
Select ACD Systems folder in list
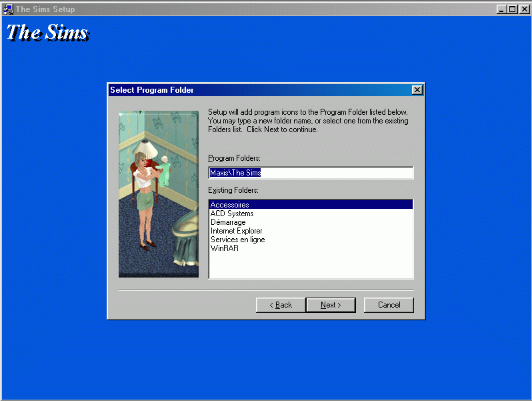coord(232,214)
